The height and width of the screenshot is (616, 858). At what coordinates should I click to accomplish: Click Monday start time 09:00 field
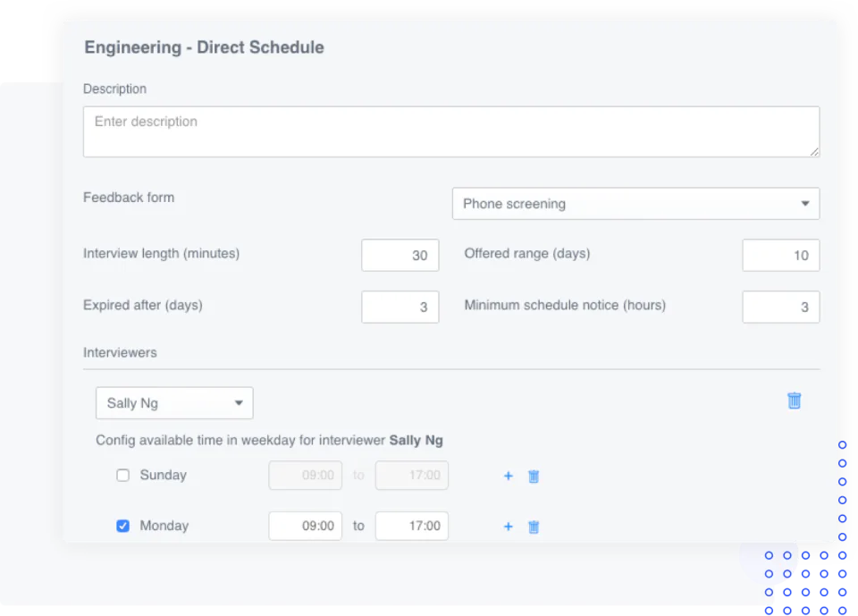point(306,526)
